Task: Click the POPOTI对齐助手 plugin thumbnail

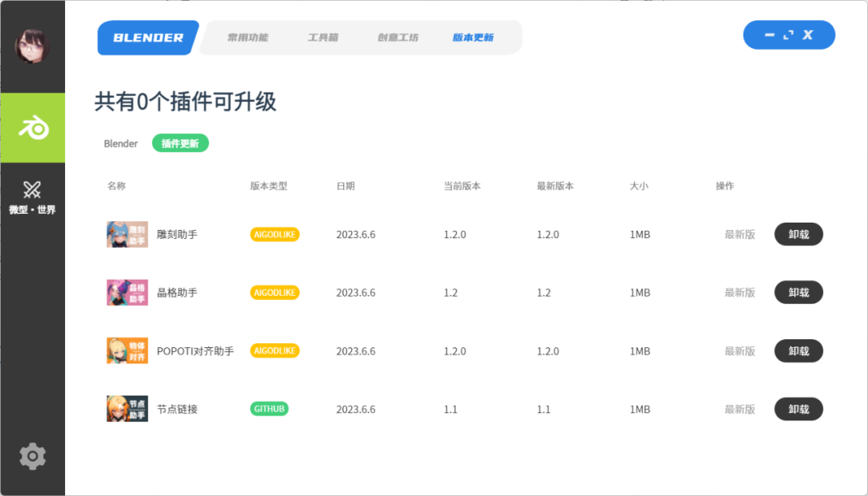Action: tap(127, 351)
